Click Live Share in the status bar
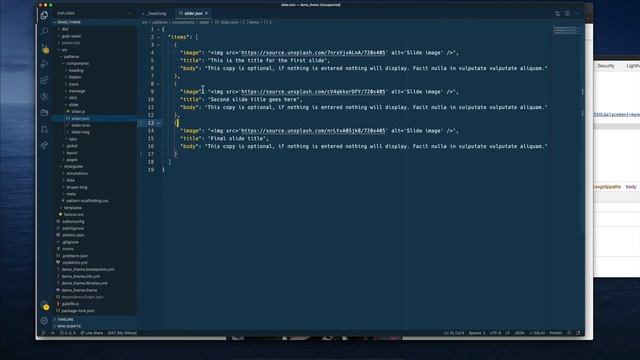Viewport: 640px width, 360px height. (92, 333)
